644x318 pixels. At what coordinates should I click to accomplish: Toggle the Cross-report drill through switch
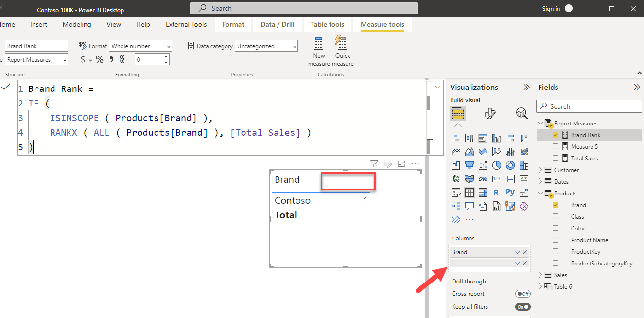[x=522, y=294]
